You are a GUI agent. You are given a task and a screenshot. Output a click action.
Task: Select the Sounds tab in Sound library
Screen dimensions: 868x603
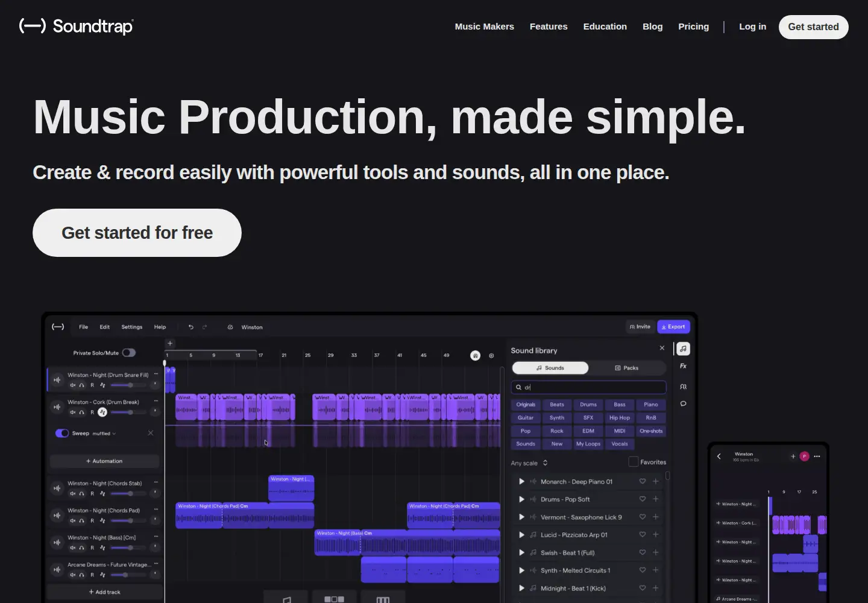click(x=550, y=368)
